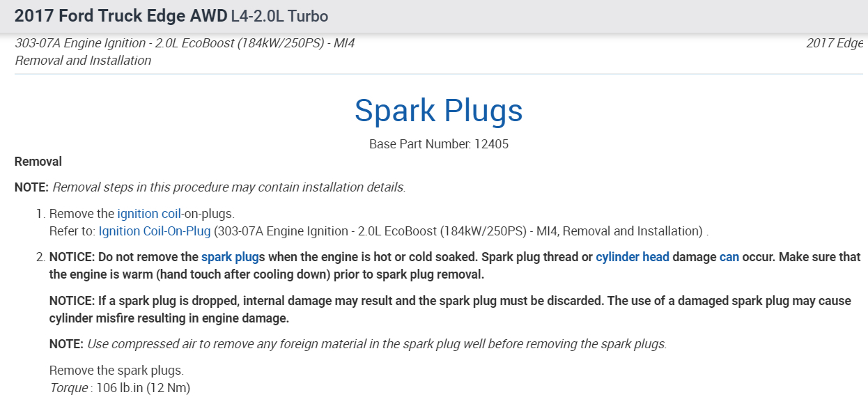Click the bold 'Removal' section heading

[x=38, y=162]
